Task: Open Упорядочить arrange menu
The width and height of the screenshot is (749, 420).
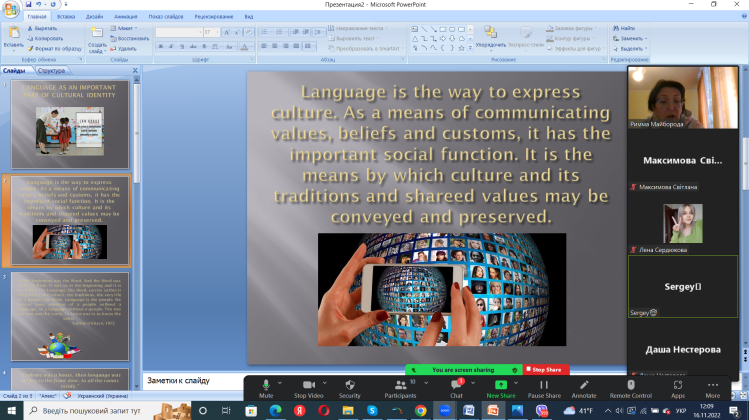Action: pyautogui.click(x=491, y=37)
